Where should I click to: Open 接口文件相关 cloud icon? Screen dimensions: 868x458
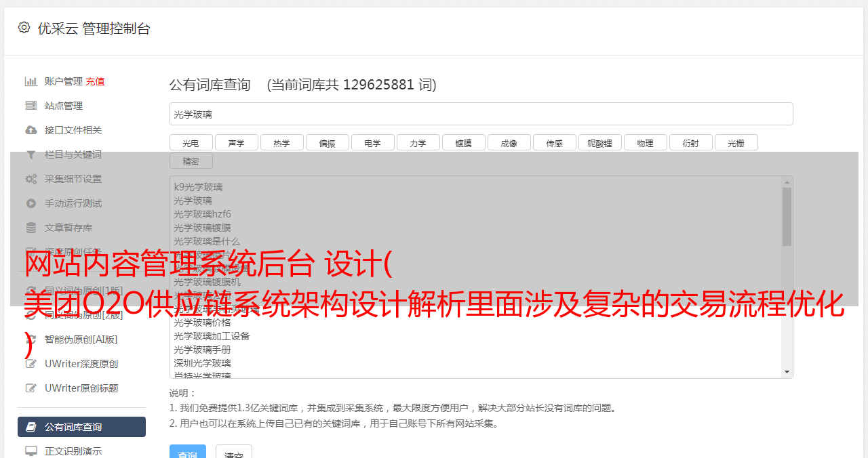click(x=31, y=130)
